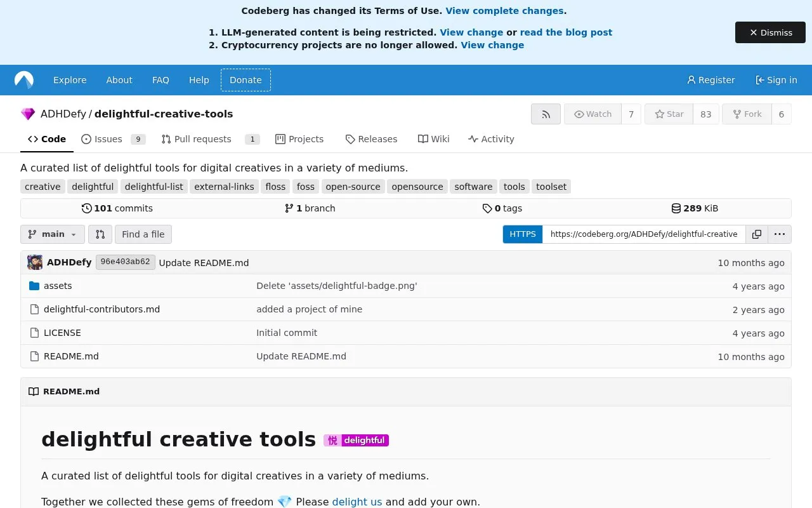Open the Projects tab

tap(299, 139)
